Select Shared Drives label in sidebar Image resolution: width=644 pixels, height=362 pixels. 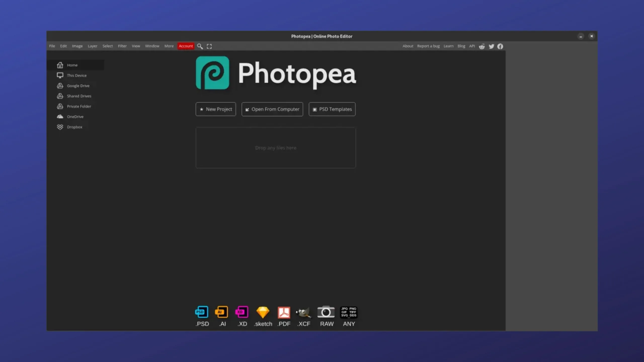[79, 96]
